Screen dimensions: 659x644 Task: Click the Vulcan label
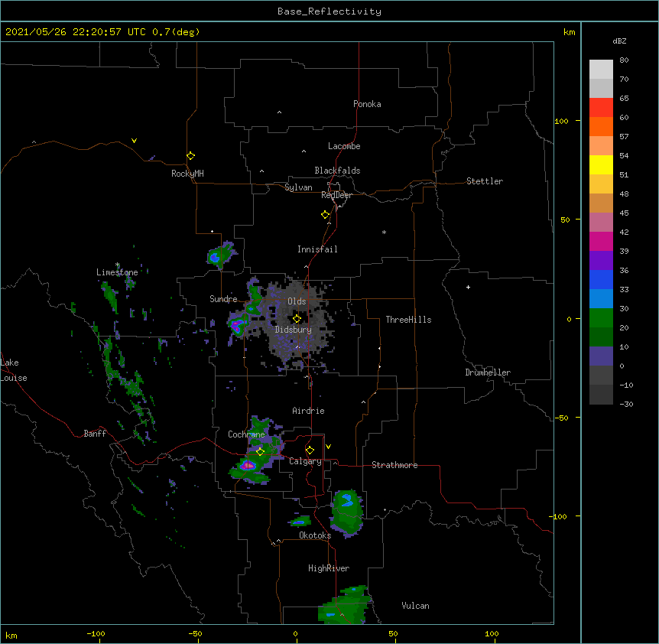pos(415,606)
